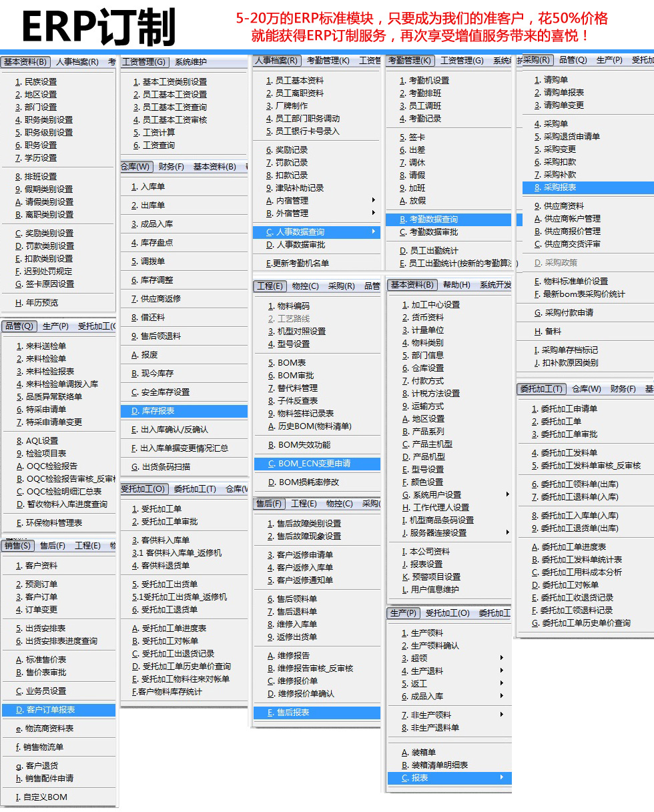Image resolution: width=654 pixels, height=812 pixels.
Task: Open 委托加工申请单 entry
Action: click(x=569, y=409)
